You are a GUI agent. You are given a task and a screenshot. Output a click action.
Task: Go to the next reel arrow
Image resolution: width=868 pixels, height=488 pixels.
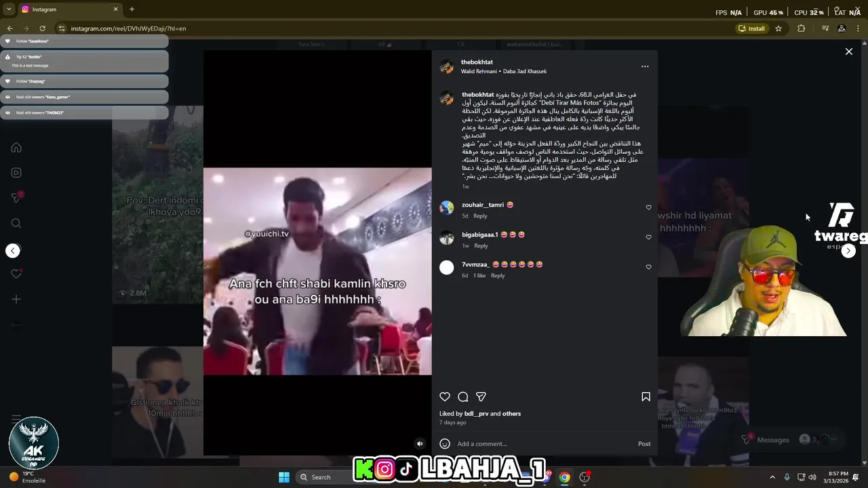(848, 251)
